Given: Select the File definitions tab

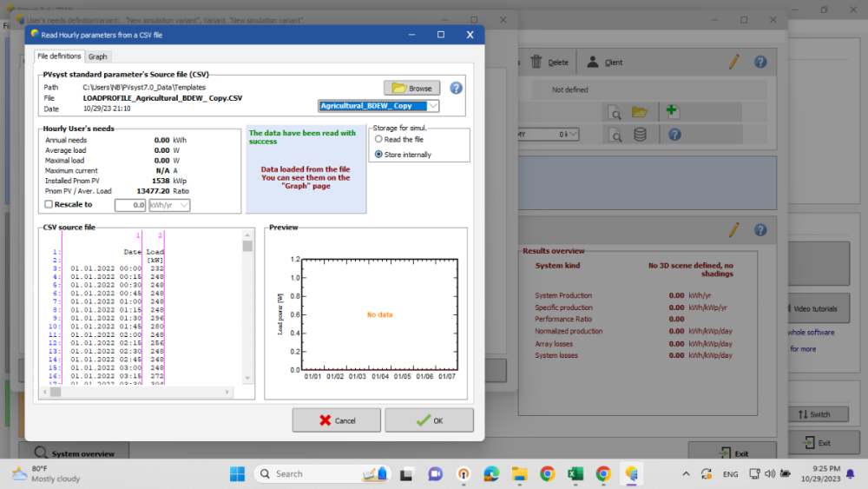Looking at the screenshot, I should click(x=59, y=56).
